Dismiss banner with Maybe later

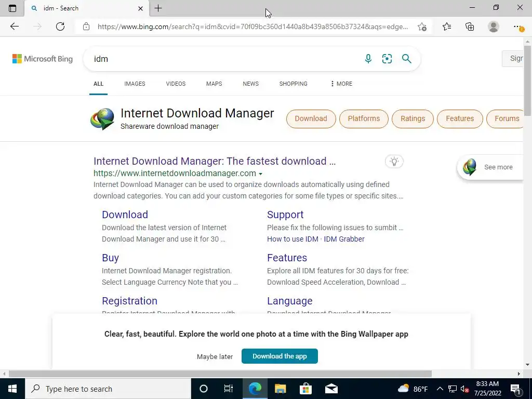pyautogui.click(x=215, y=356)
